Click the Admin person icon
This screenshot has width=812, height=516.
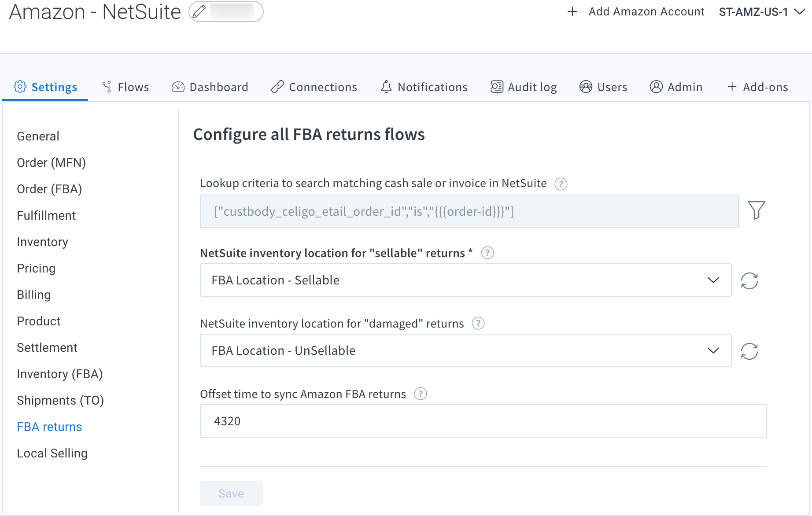coord(656,87)
